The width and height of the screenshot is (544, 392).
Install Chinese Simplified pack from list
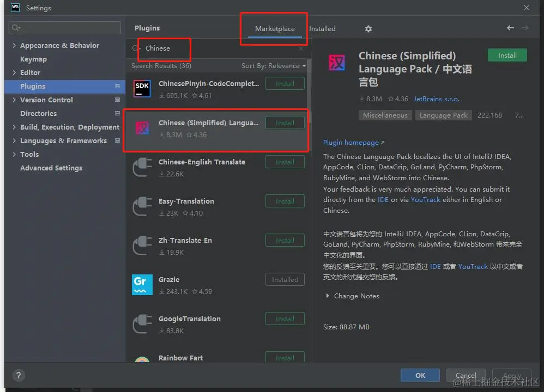point(285,122)
